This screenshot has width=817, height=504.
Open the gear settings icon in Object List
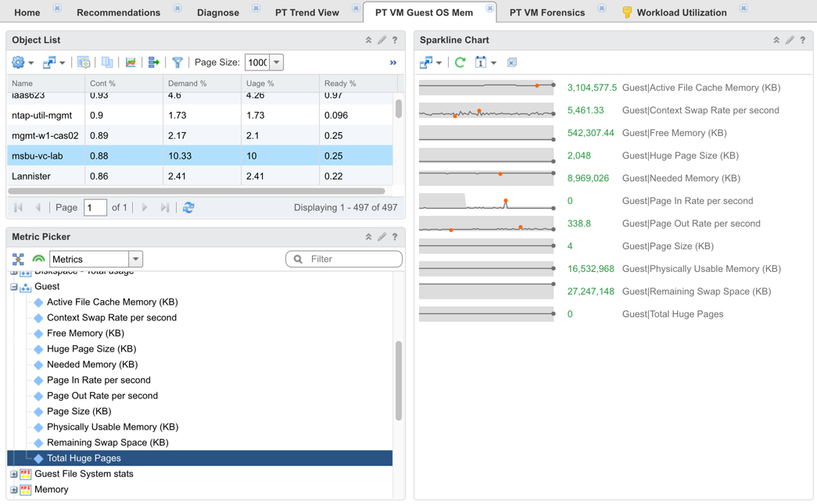[17, 62]
